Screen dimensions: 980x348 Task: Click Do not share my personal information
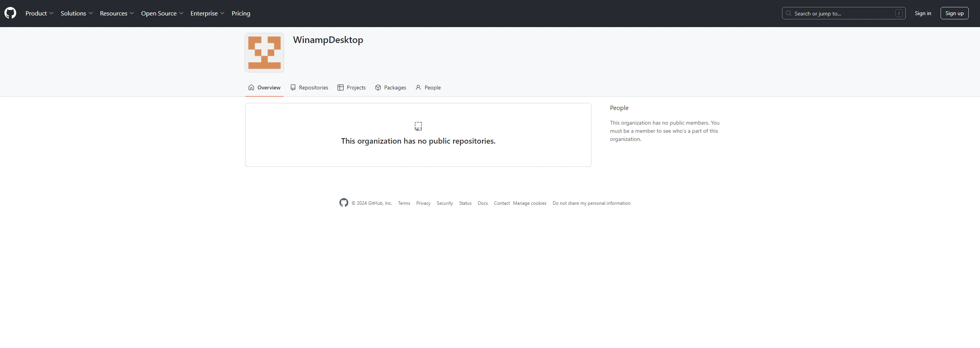coord(591,203)
